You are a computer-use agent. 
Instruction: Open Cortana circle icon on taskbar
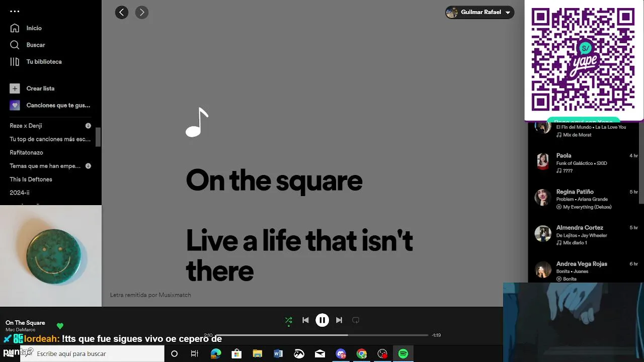(174, 353)
